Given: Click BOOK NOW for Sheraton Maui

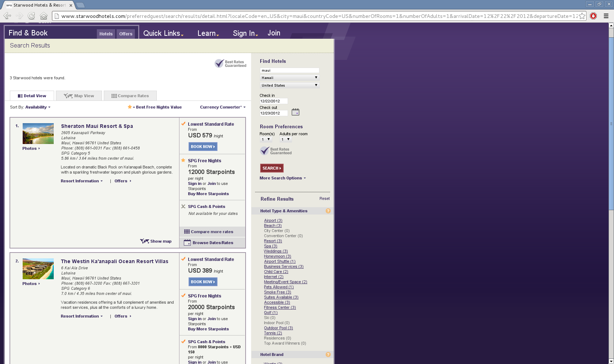Looking at the screenshot, I should click(x=203, y=147).
